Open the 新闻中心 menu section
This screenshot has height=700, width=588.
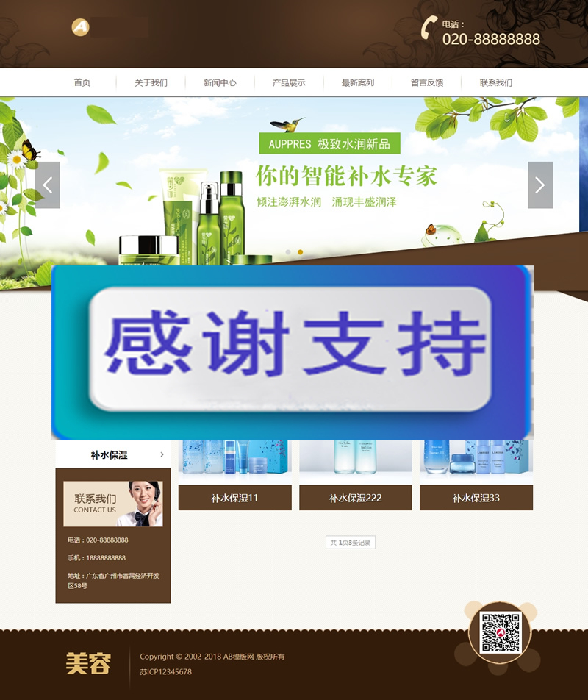pos(219,82)
